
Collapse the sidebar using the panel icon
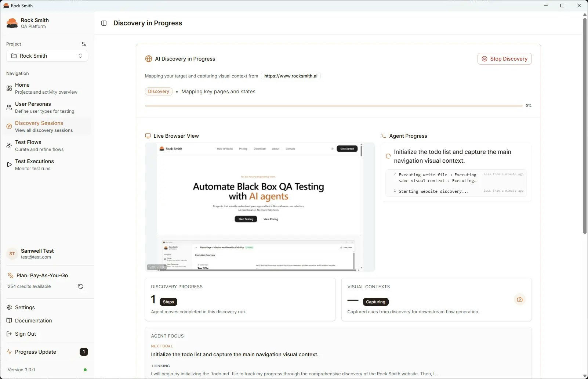pyautogui.click(x=104, y=23)
